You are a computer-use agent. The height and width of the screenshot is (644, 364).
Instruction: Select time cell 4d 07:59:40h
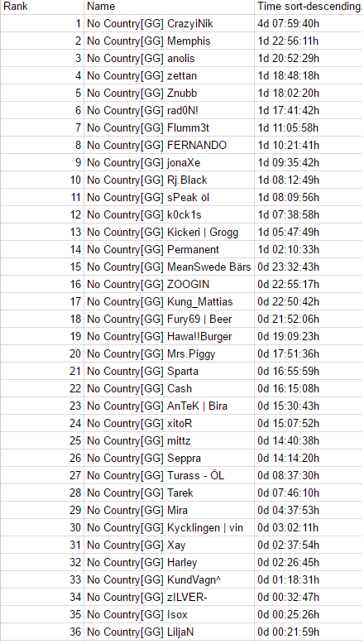pyautogui.click(x=309, y=23)
